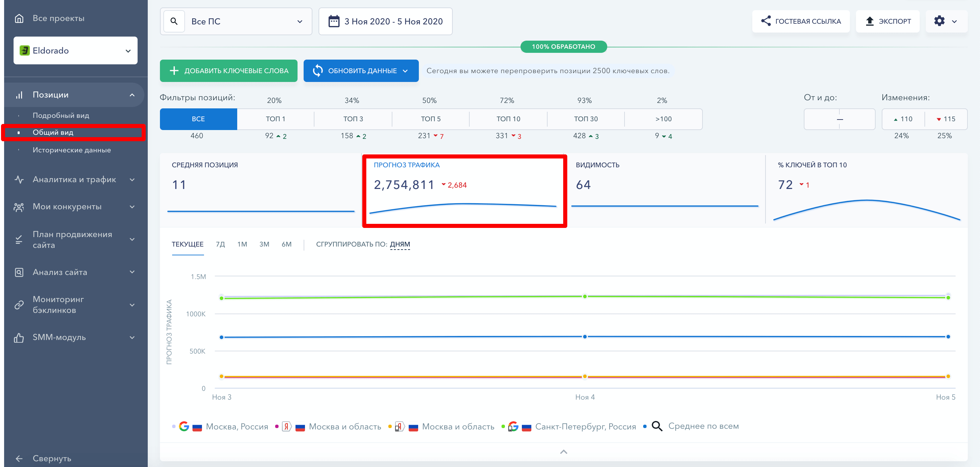Click the share icon in Гостевая ссылка

pyautogui.click(x=766, y=21)
